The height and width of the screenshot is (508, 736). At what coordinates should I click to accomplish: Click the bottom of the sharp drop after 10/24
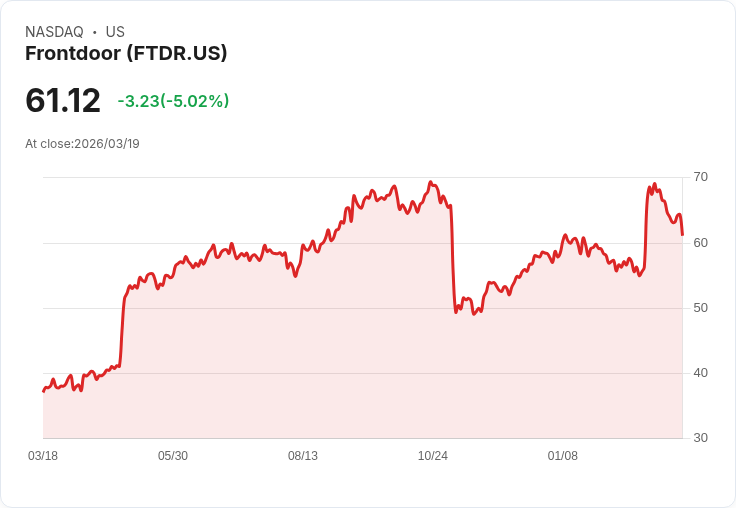pos(456,313)
